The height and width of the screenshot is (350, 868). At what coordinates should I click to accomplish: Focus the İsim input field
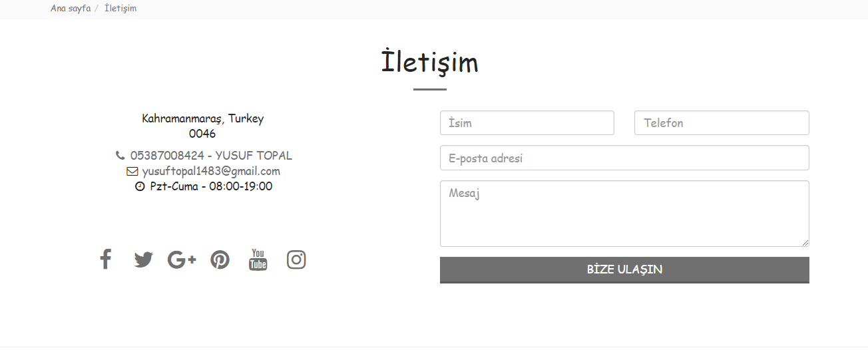[527, 123]
